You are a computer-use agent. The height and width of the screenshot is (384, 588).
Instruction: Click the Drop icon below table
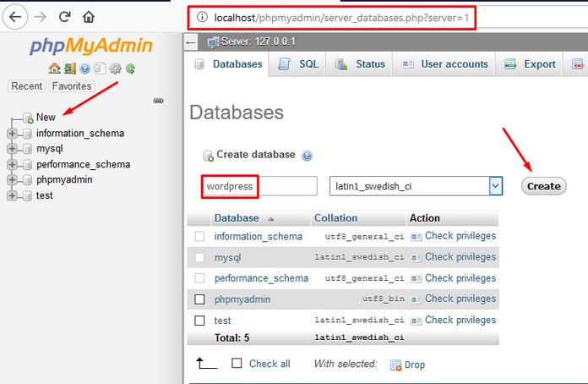[x=395, y=365]
